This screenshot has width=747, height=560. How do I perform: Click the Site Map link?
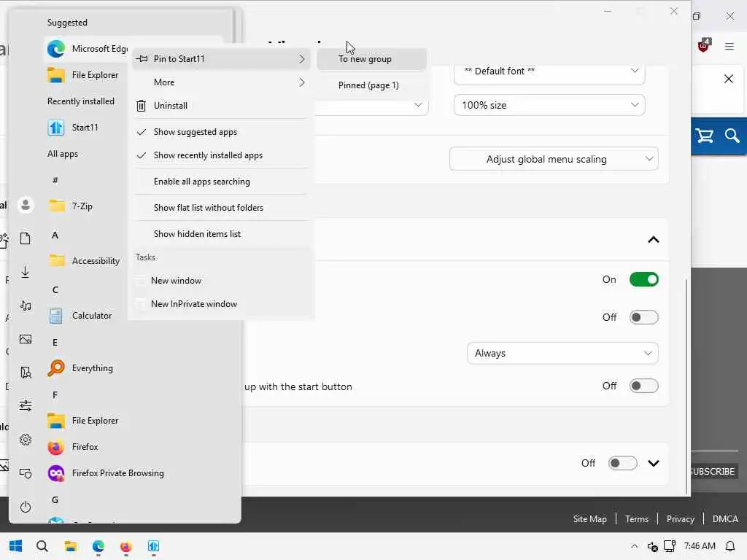(589, 519)
